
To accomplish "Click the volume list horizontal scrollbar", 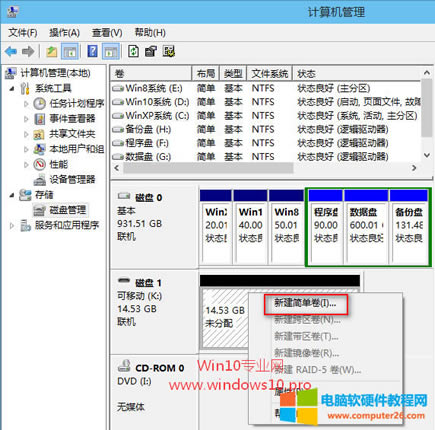I will pos(265,168).
